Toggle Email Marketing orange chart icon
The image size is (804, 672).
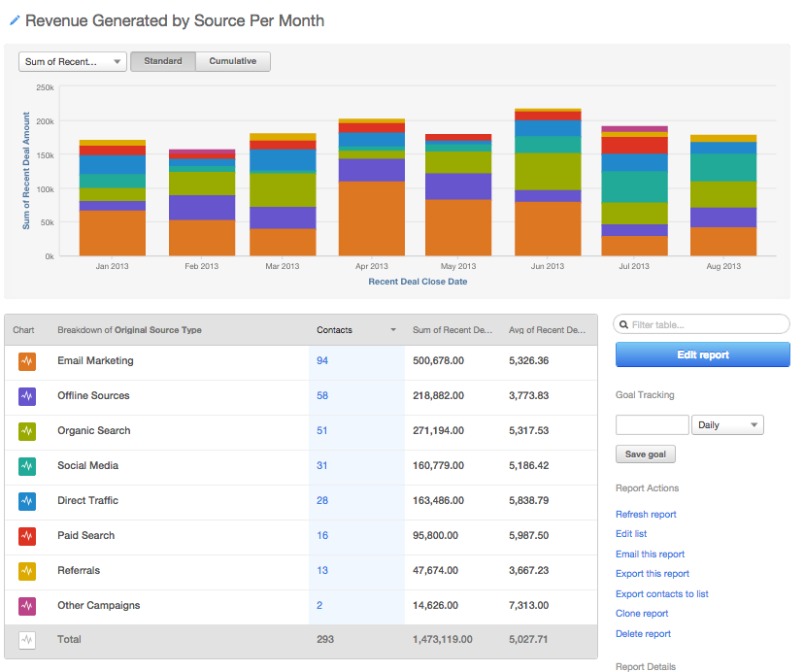[27, 361]
